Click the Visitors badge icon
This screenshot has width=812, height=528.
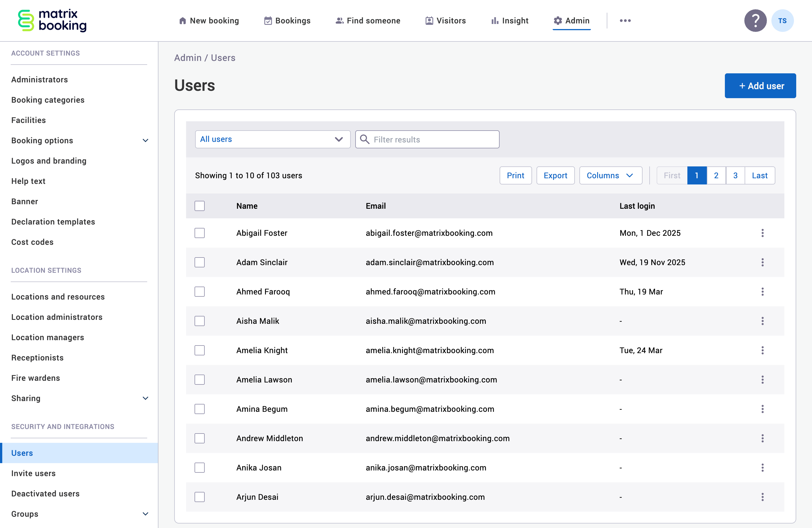(429, 21)
